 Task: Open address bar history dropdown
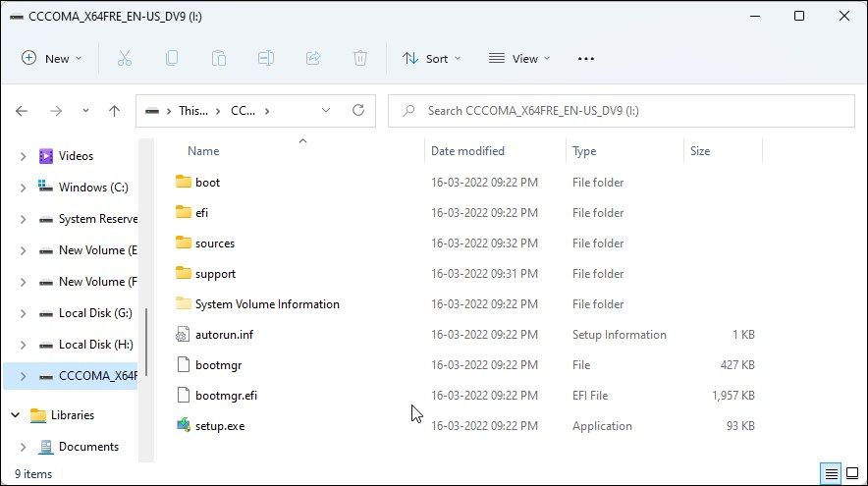326,111
